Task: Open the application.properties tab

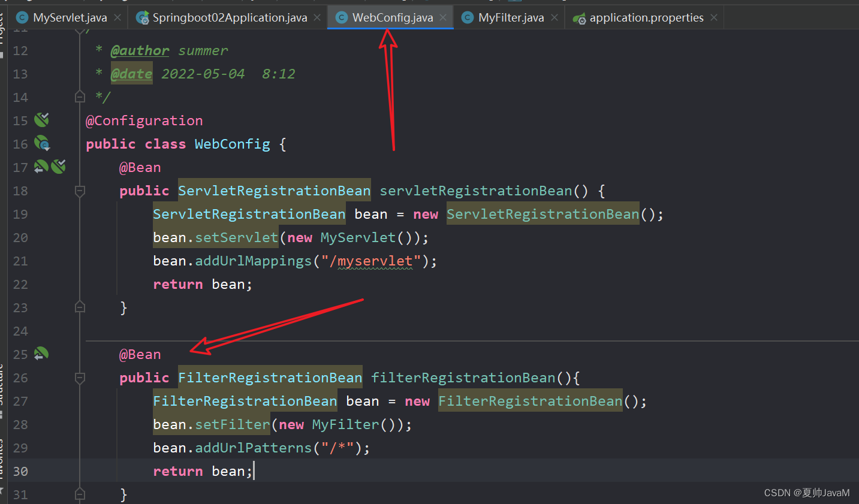Action: (x=644, y=18)
